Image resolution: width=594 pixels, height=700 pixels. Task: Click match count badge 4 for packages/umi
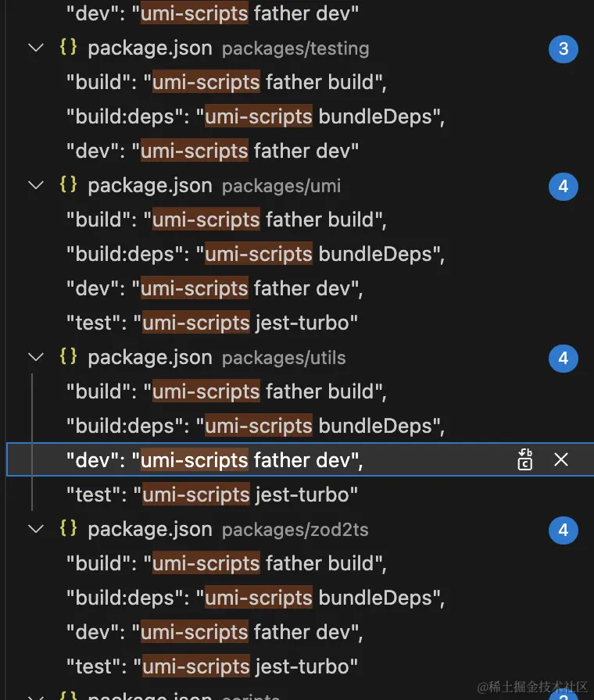pos(564,186)
